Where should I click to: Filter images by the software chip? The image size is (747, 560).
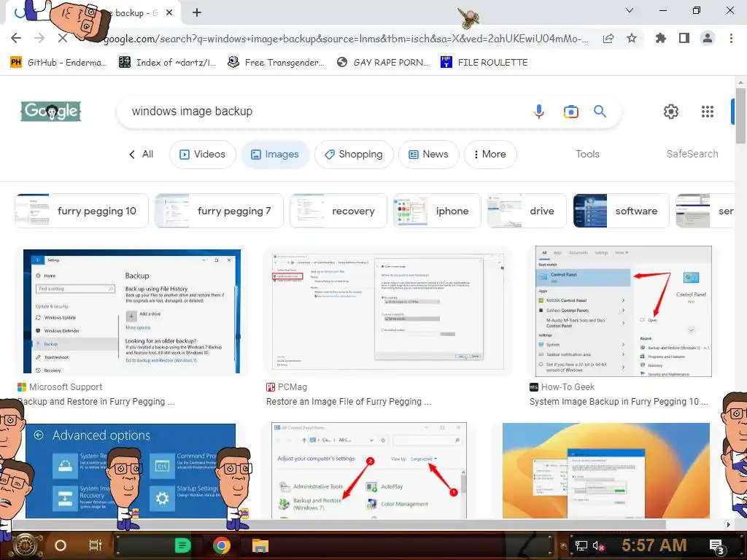click(x=621, y=211)
